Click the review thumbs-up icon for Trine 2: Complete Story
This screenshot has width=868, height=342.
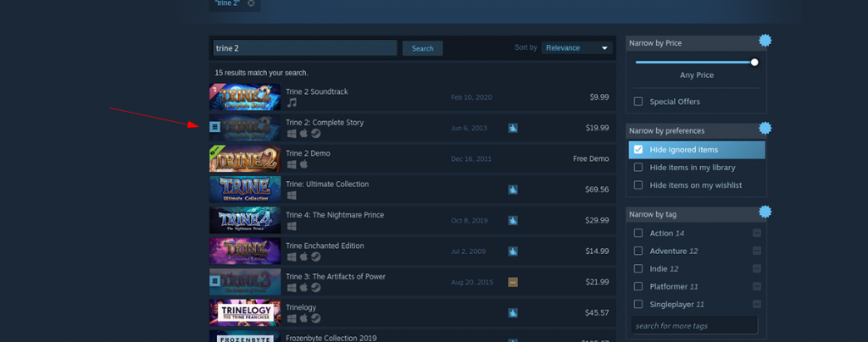513,128
